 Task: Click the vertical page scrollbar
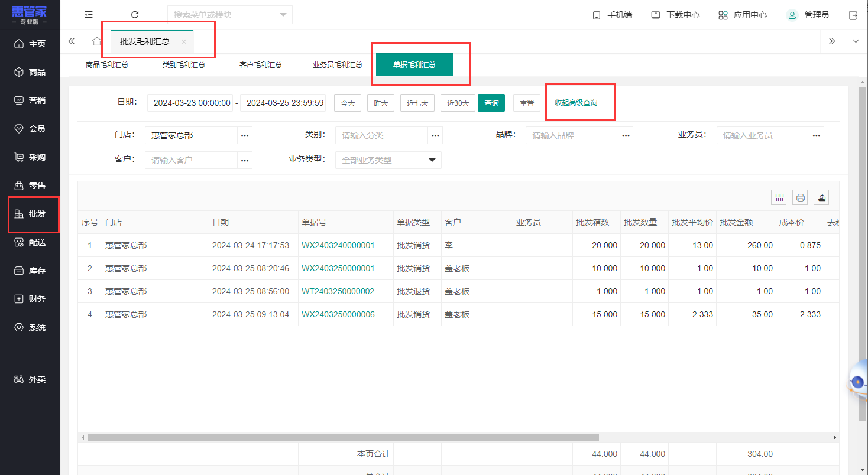click(862, 254)
